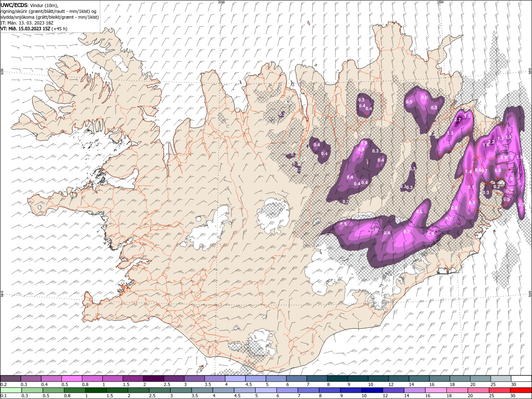
Task: Select the hot pink 20 swatch, lower legend row
Action: [x=478, y=390]
